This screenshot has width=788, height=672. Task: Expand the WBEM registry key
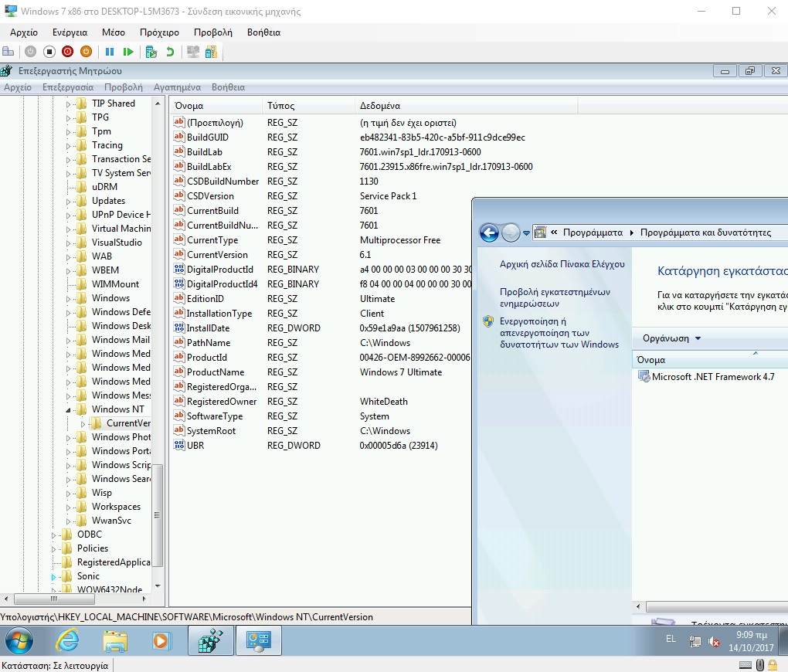tap(68, 270)
